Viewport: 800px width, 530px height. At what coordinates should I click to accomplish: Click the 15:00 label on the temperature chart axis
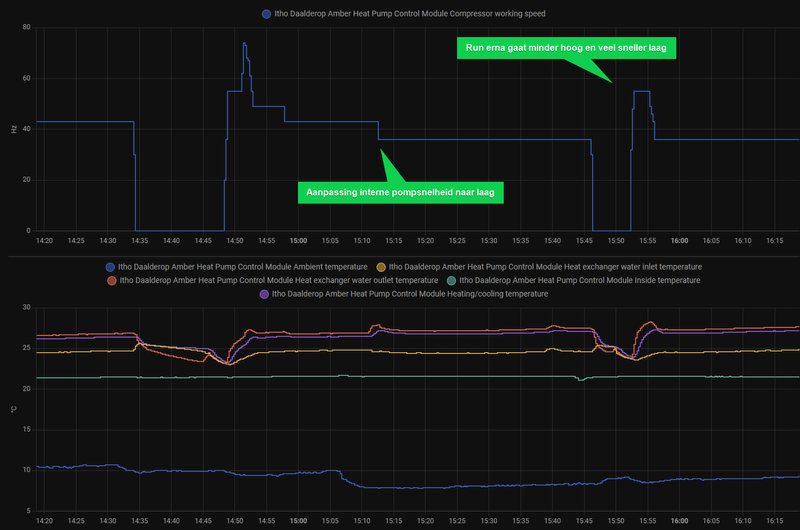[298, 521]
